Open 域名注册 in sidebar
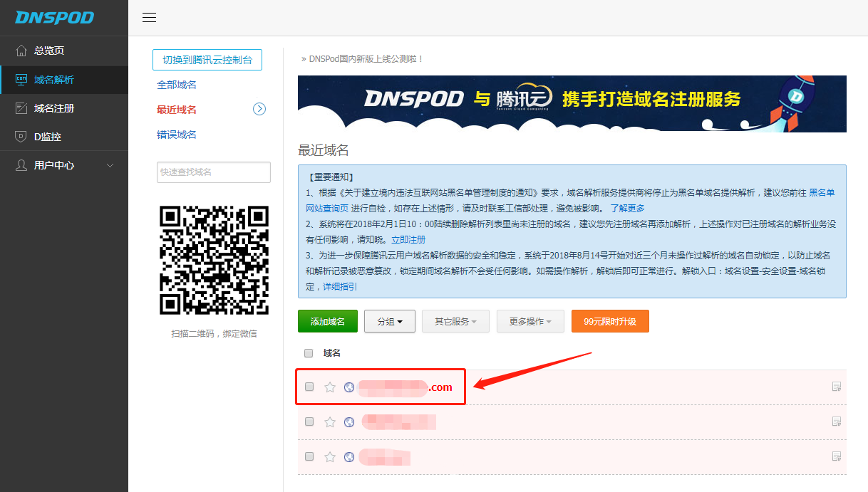Viewport: 868px width, 492px height. (x=54, y=108)
